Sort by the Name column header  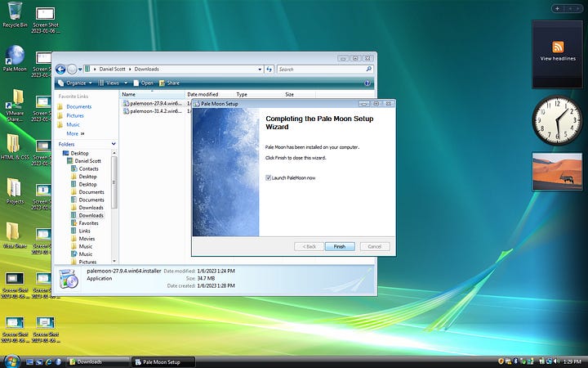click(x=152, y=94)
